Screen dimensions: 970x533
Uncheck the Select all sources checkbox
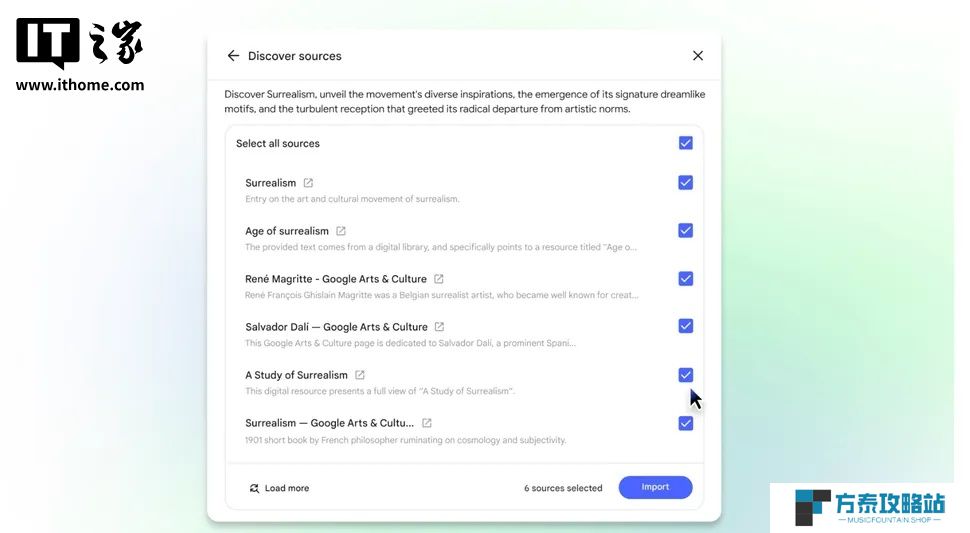click(685, 143)
